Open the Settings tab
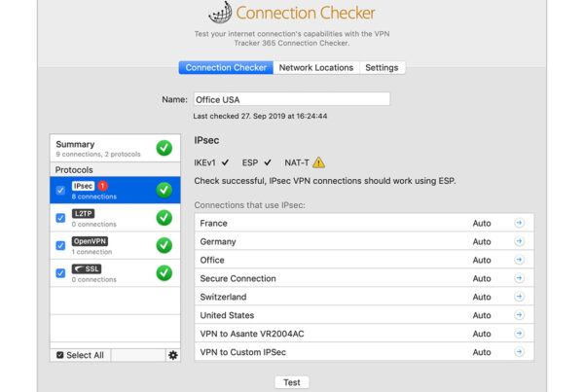This screenshot has height=392, width=584. point(381,68)
